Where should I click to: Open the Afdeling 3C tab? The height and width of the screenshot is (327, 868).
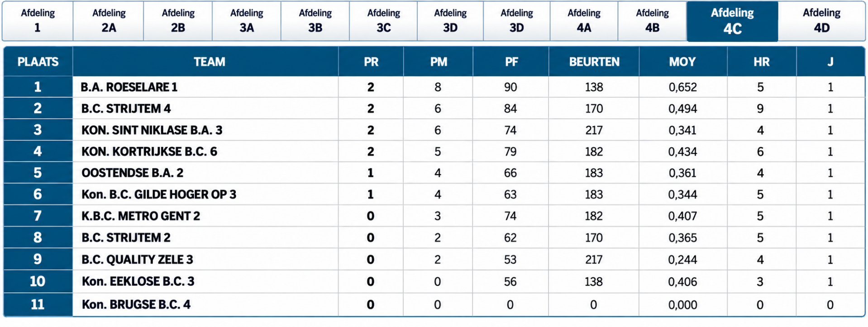[383, 21]
